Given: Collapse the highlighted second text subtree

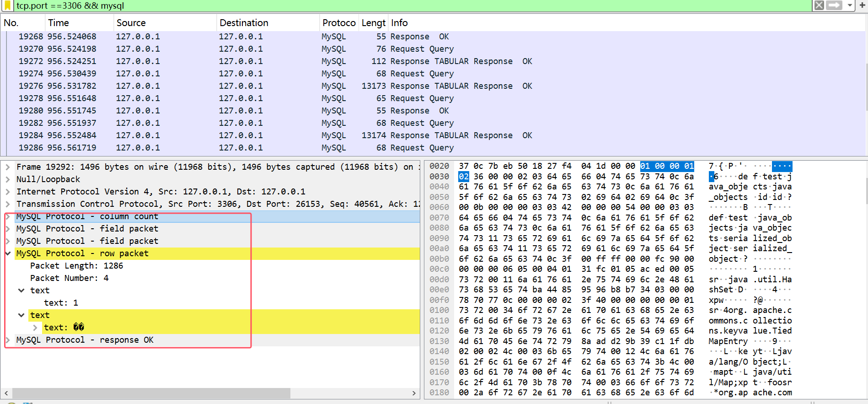Looking at the screenshot, I should tap(21, 315).
